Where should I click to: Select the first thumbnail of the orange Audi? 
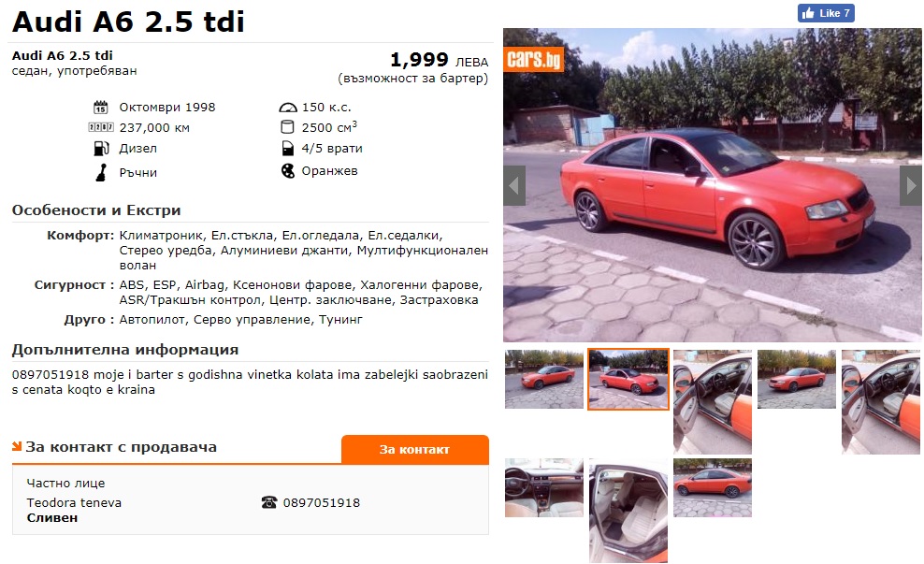[544, 379]
